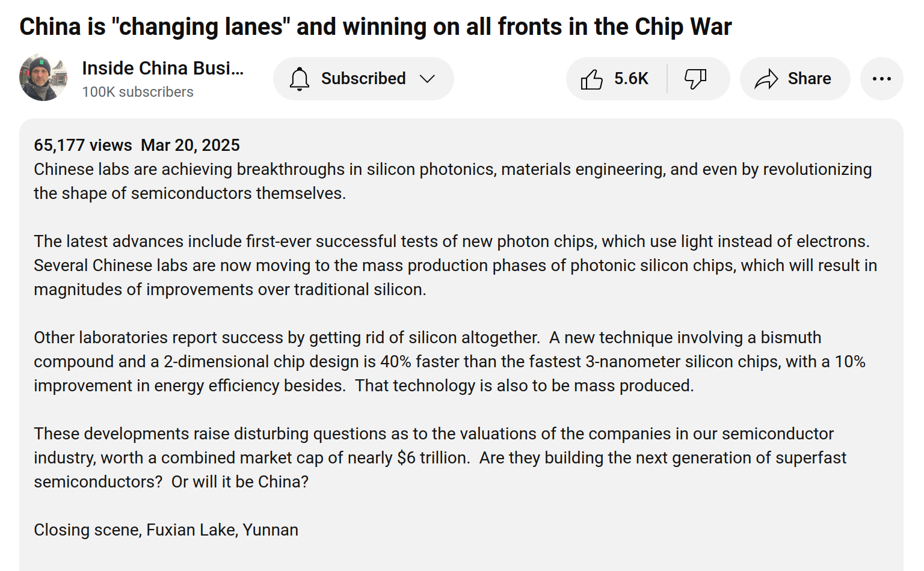
Task: Dislike the video with thumbs-down icon
Action: tap(695, 79)
